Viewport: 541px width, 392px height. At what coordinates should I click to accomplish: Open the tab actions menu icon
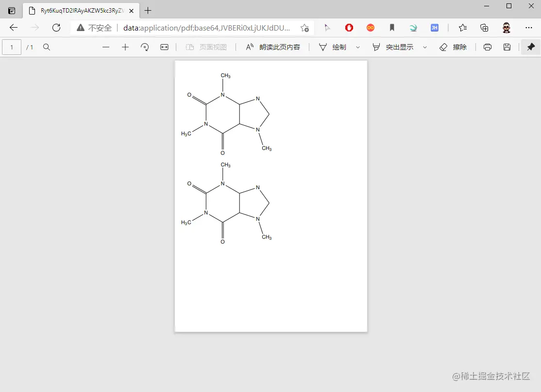pos(12,11)
